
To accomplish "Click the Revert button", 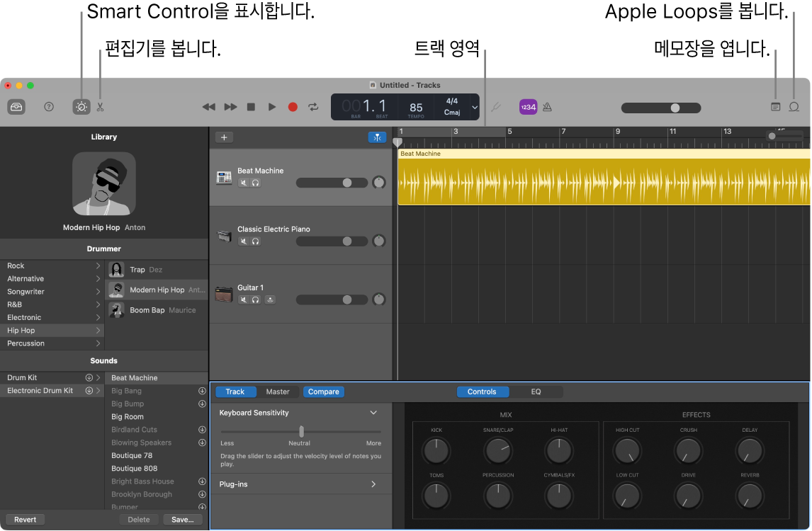I will point(24,519).
